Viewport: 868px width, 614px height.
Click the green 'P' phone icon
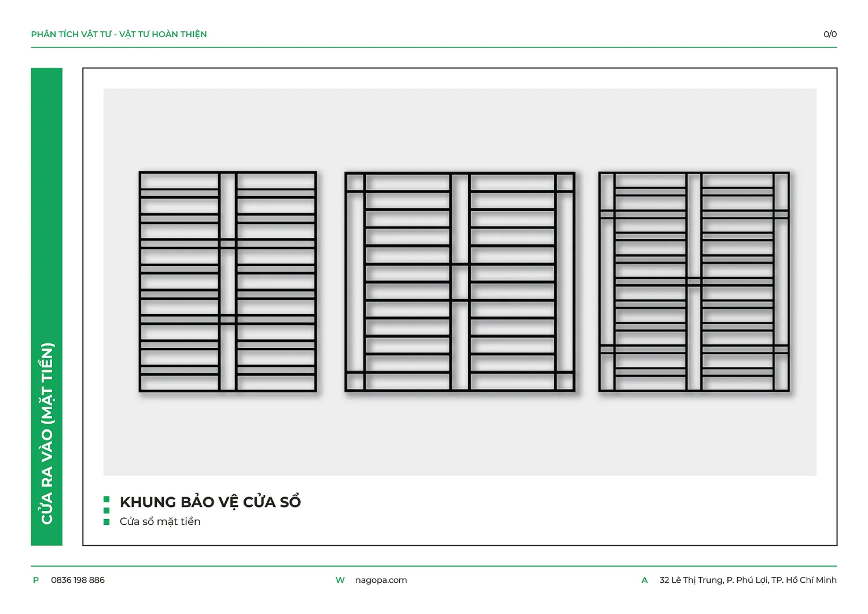[36, 580]
